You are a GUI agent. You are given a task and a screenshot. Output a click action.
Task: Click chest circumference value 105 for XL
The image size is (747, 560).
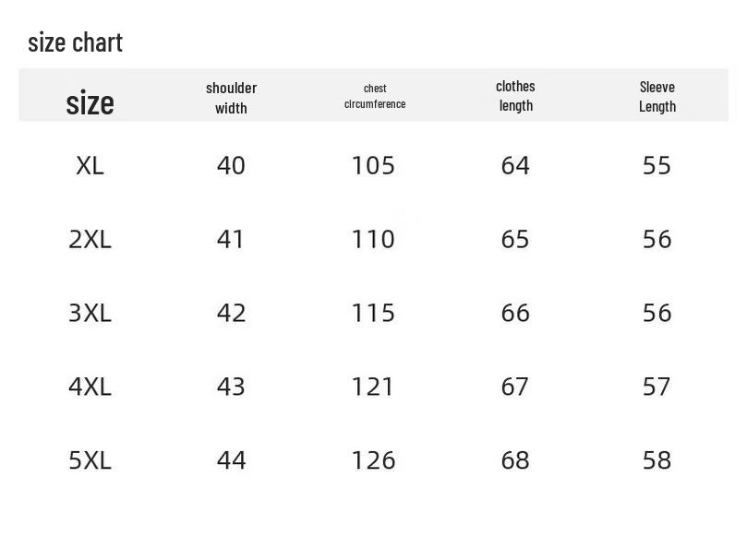tap(373, 166)
